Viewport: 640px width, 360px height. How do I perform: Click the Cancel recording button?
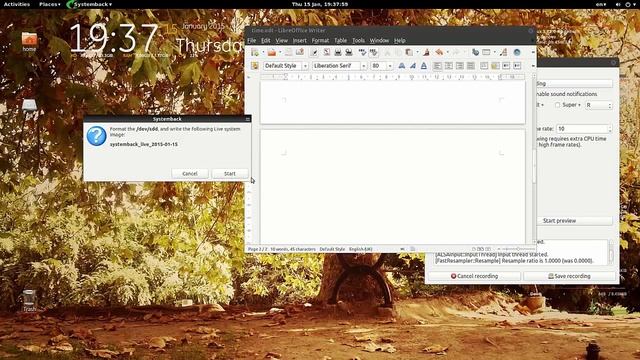click(x=474, y=276)
